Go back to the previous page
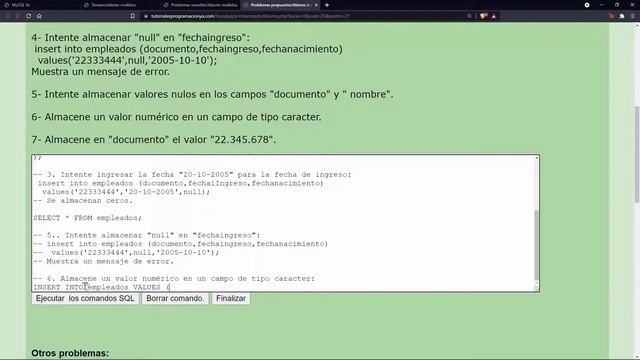The height and width of the screenshot is (360, 640). click(7, 16)
